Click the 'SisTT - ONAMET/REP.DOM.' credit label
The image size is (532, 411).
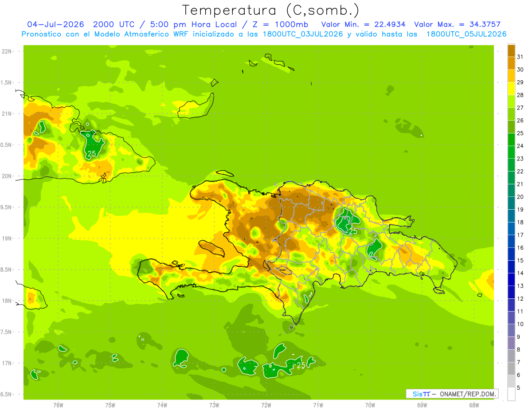(452, 394)
